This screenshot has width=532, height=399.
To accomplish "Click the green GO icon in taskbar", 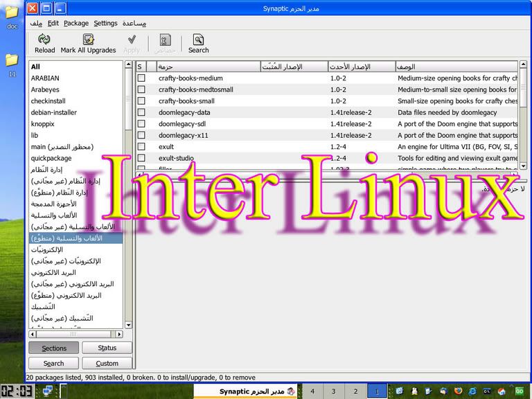I will (519, 391).
